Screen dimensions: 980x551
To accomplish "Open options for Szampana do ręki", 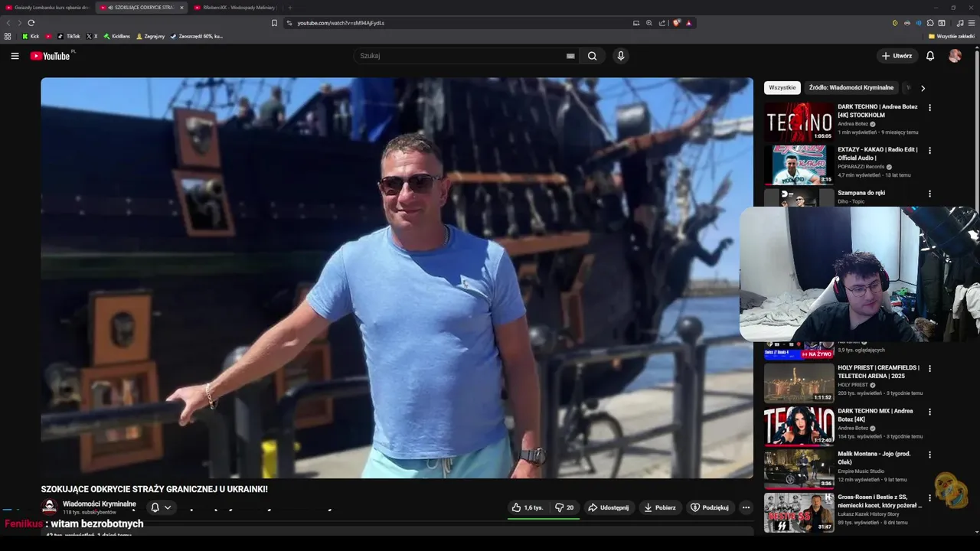I will (x=930, y=194).
